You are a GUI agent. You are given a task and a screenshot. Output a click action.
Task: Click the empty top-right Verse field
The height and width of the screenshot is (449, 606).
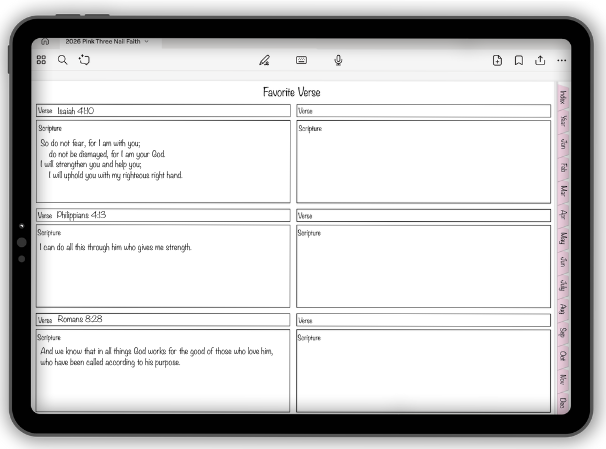pyautogui.click(x=423, y=111)
